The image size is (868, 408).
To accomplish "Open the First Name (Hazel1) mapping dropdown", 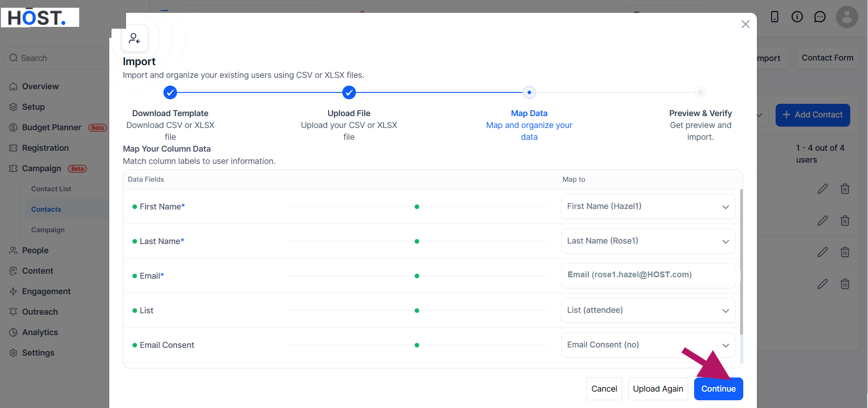I will tap(648, 206).
